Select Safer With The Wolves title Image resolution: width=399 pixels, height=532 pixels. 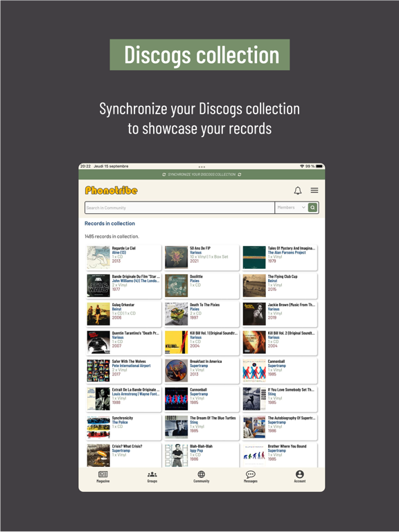tap(129, 362)
